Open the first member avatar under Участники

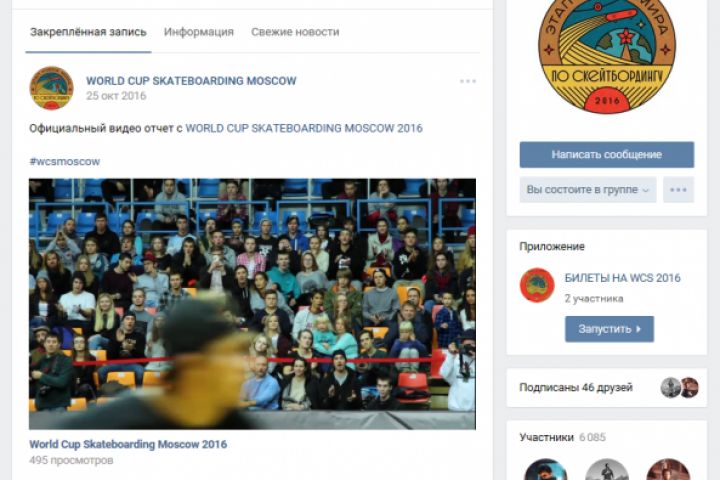pos(546,469)
